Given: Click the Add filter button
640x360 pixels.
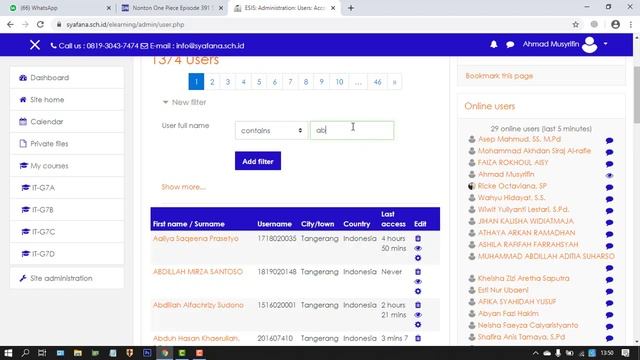Looking at the screenshot, I should coord(258,161).
